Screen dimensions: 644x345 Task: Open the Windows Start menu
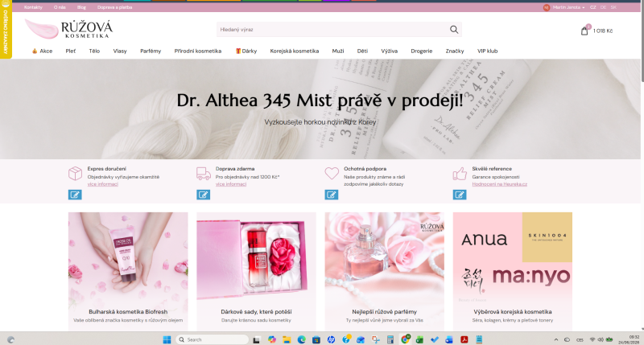tap(167, 339)
